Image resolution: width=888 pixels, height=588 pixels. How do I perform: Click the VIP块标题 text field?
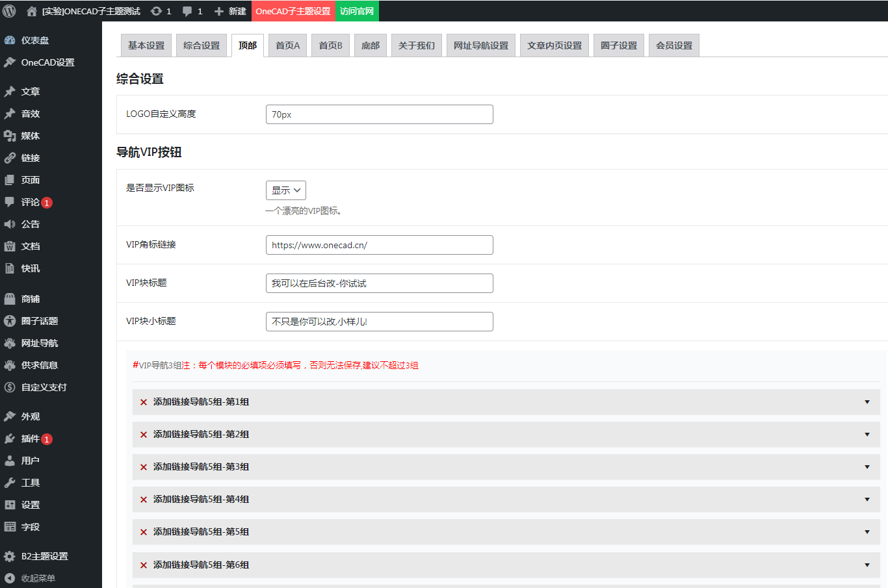(380, 283)
